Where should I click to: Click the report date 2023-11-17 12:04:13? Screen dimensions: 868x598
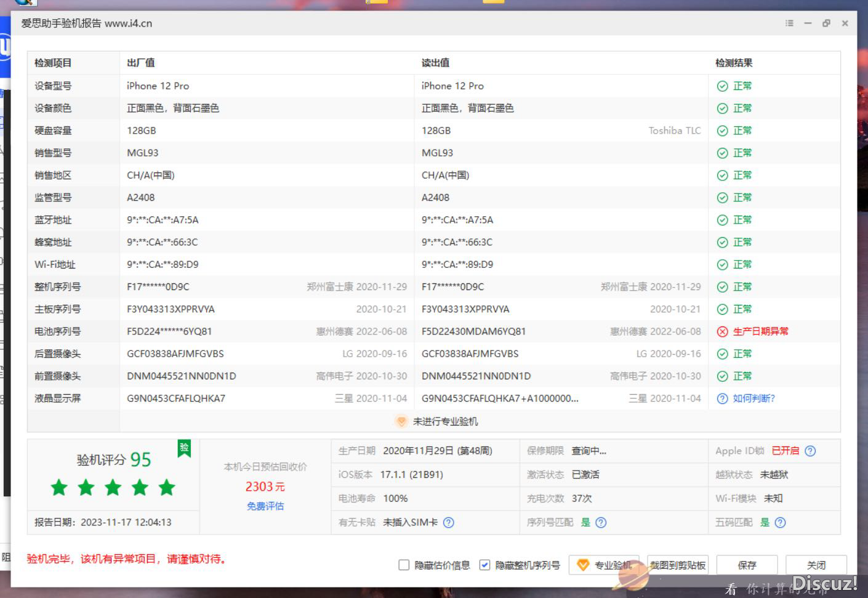pyautogui.click(x=126, y=522)
